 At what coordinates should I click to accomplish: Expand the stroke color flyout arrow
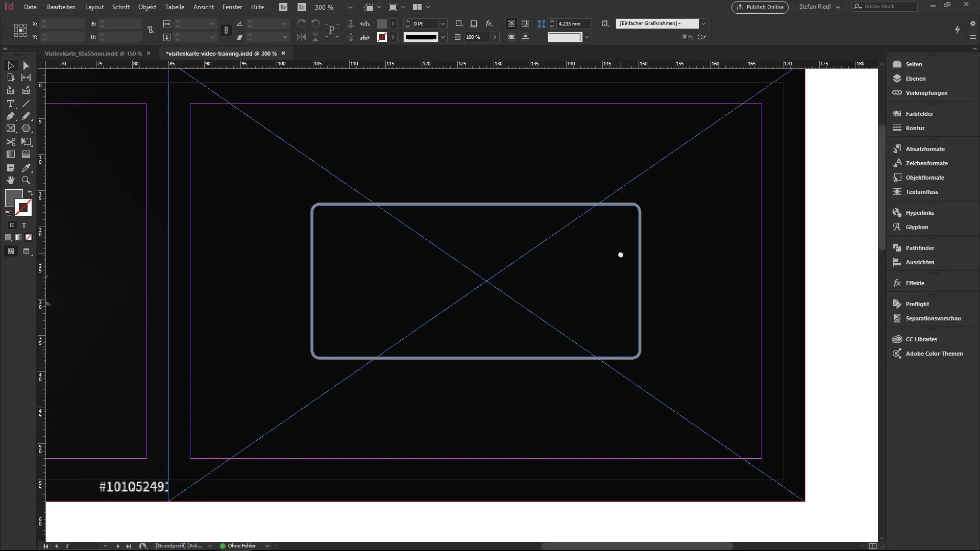point(393,37)
